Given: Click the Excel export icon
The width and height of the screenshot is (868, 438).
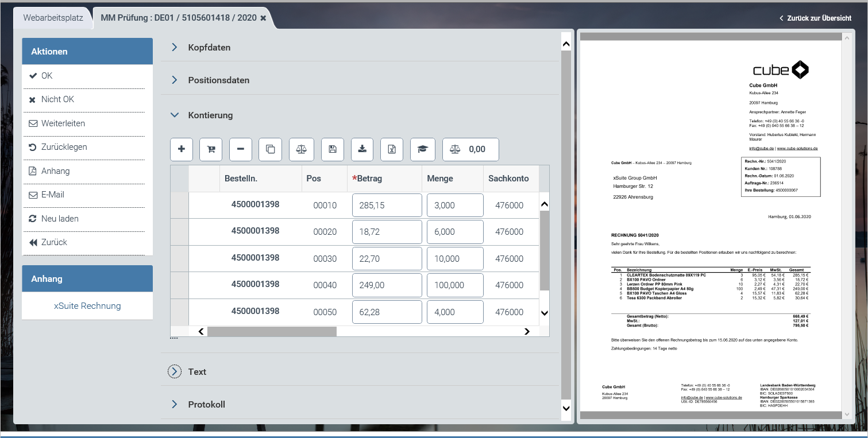Looking at the screenshot, I should (x=392, y=149).
